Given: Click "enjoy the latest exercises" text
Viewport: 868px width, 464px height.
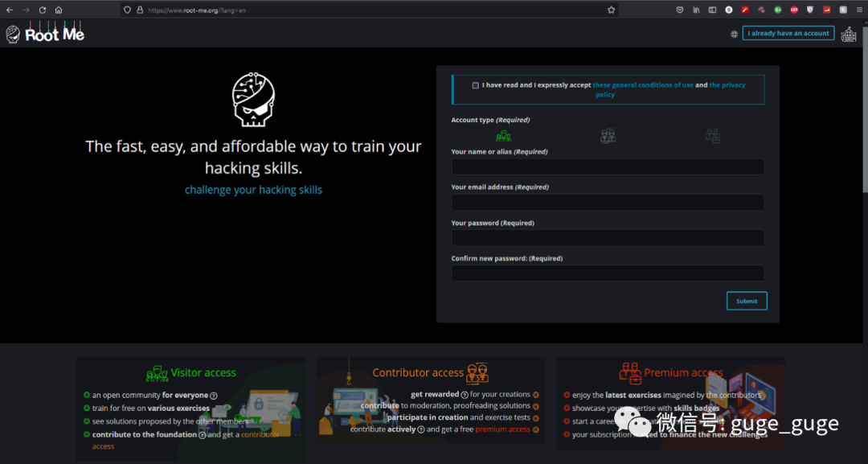Looking at the screenshot, I should point(616,395).
